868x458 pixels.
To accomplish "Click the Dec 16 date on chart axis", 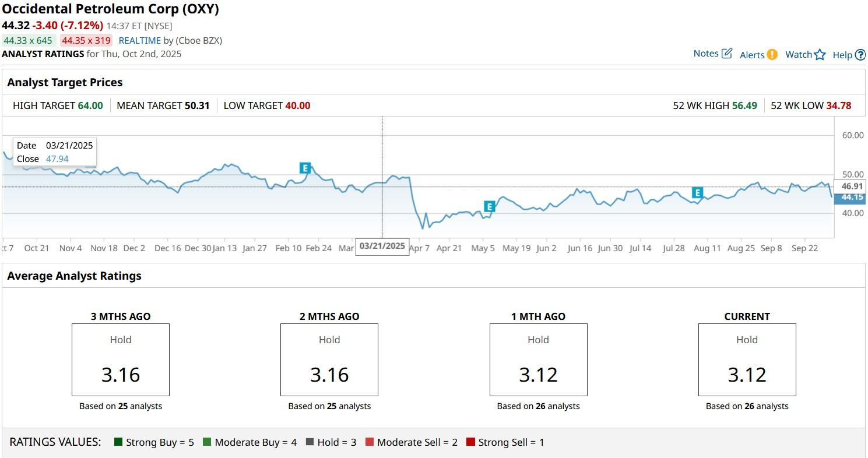I will 167,248.
